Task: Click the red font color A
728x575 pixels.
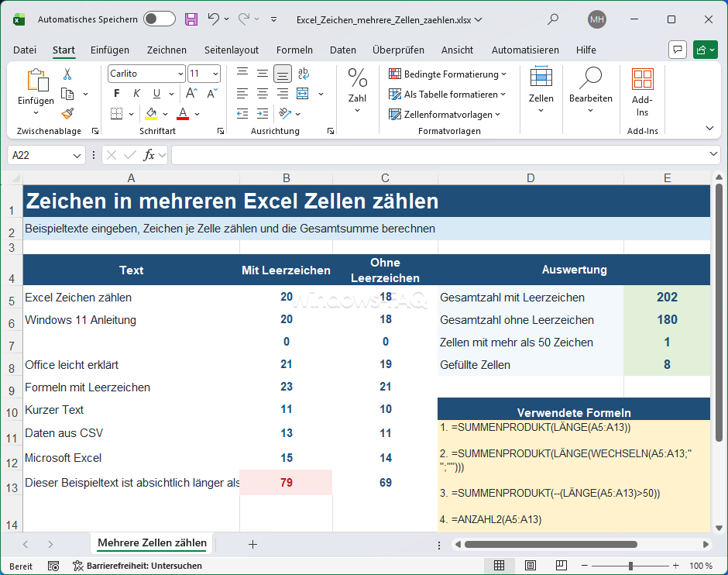Action: coord(183,113)
